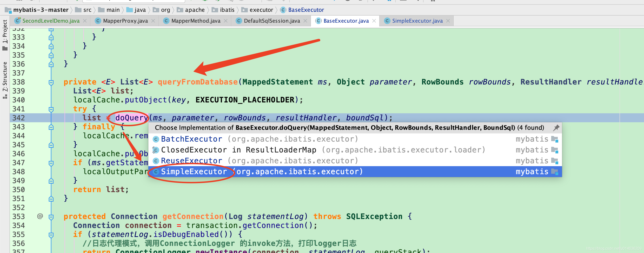Collapse the if block at line 347

51,163
